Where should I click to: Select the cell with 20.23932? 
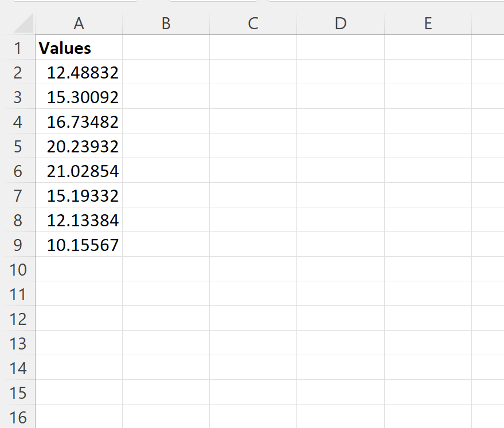(x=79, y=146)
